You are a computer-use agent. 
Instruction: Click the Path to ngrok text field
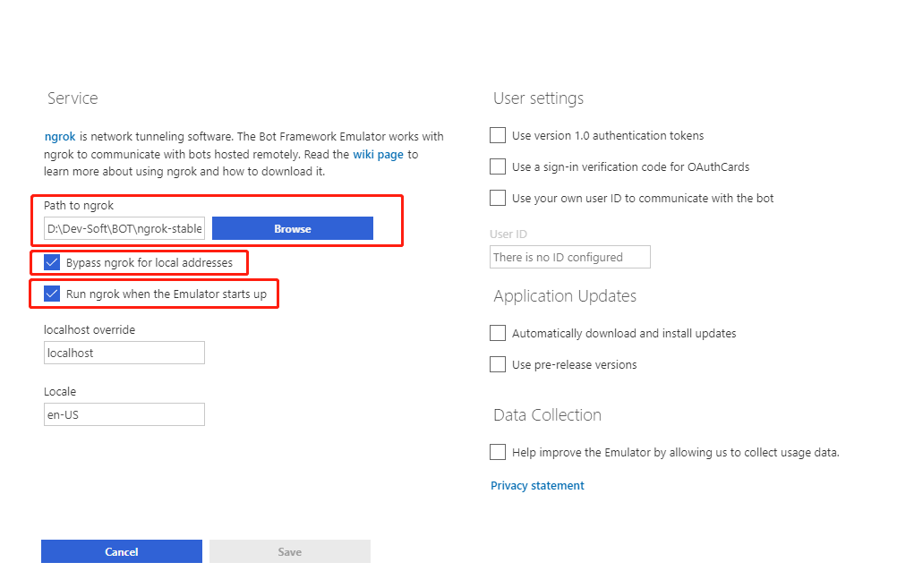click(124, 229)
